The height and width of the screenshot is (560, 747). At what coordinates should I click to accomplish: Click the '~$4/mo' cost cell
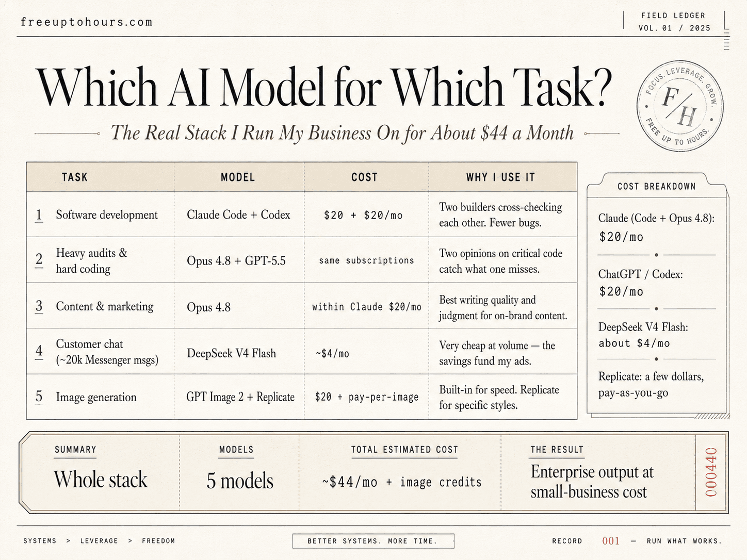332,354
